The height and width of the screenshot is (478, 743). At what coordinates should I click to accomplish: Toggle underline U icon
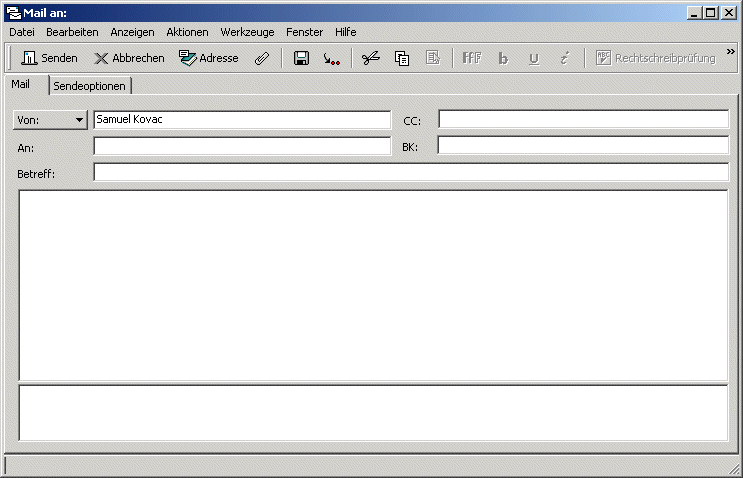point(534,59)
